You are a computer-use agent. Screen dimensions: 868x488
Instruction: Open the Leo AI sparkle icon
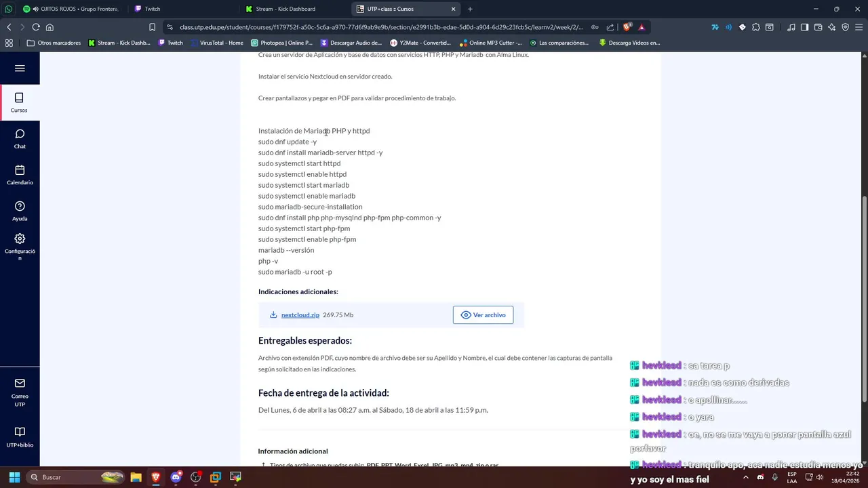click(x=832, y=27)
